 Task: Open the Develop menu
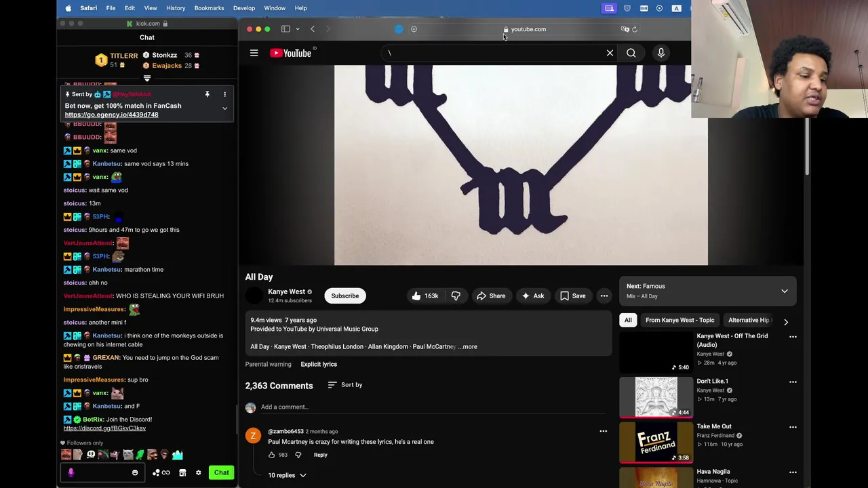[244, 8]
